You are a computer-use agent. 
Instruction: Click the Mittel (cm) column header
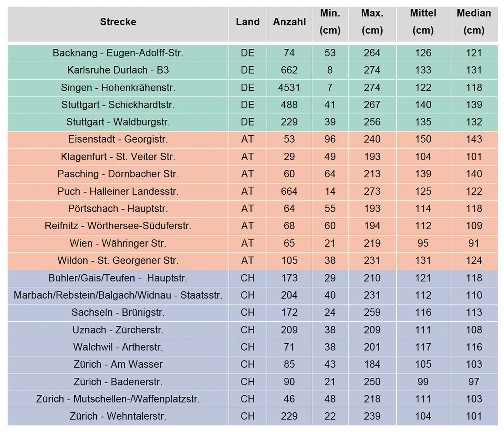click(x=423, y=22)
